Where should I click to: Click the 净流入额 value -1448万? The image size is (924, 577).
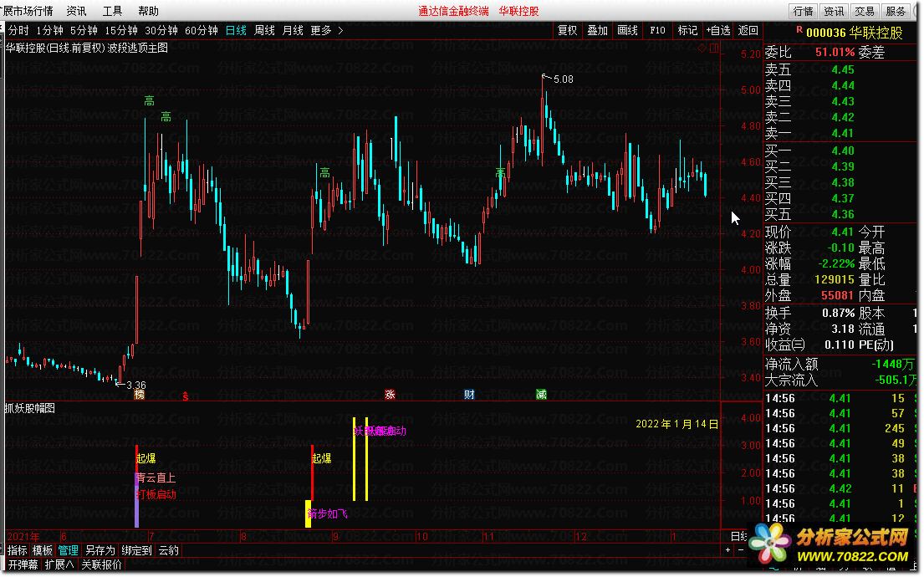895,365
